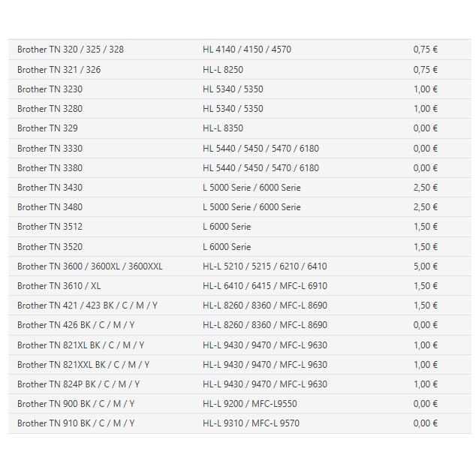Screen dimensions: 476x476
Task: Click Brother TN 421 / 423 BK / C / M / Y
Action: tap(87, 306)
